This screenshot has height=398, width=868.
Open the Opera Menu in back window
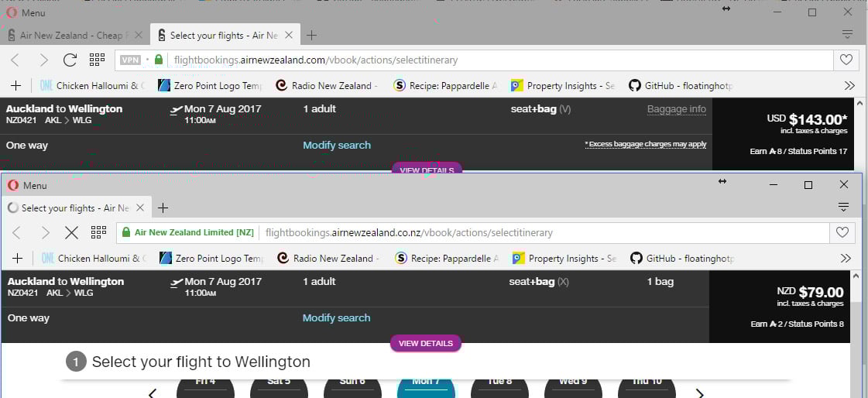(26, 12)
